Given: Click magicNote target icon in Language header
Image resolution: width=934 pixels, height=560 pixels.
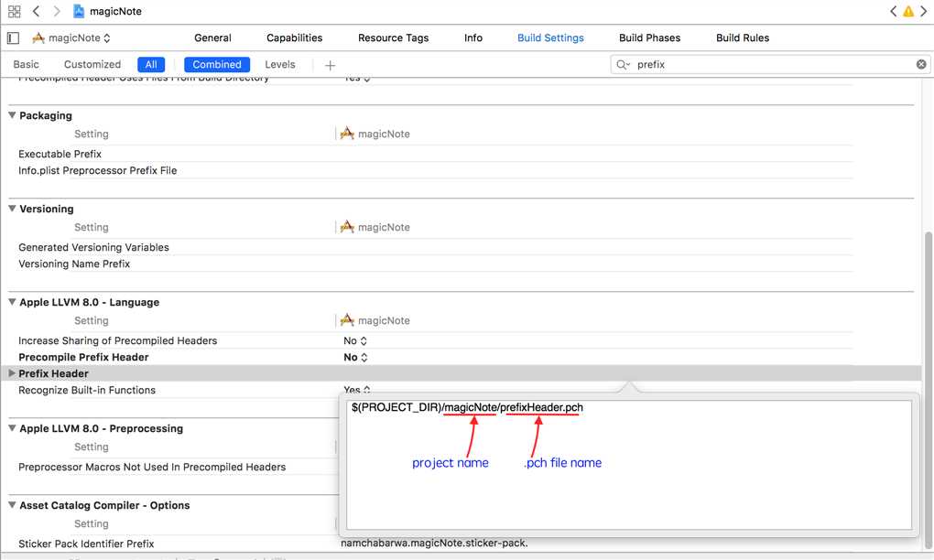Looking at the screenshot, I should tap(347, 320).
